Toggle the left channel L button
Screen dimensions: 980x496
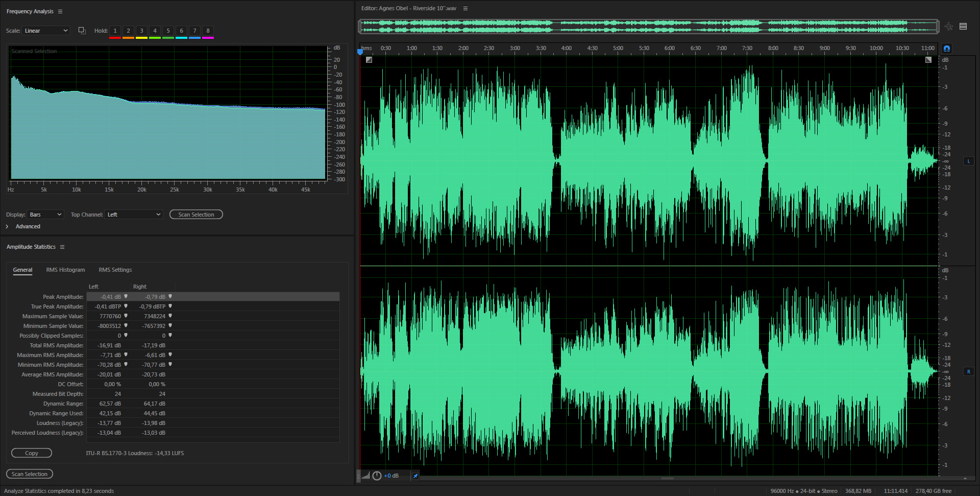tap(968, 161)
